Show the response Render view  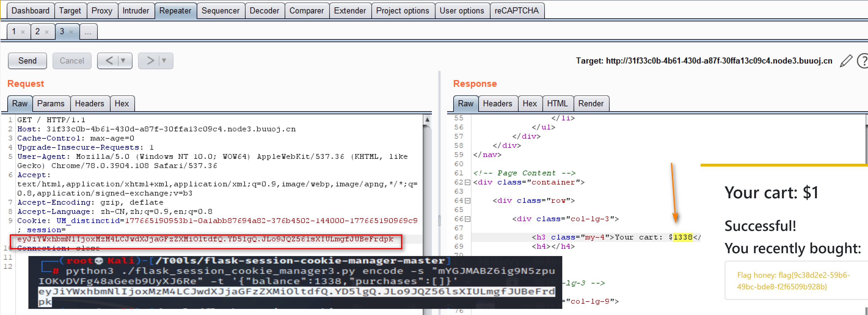[590, 104]
